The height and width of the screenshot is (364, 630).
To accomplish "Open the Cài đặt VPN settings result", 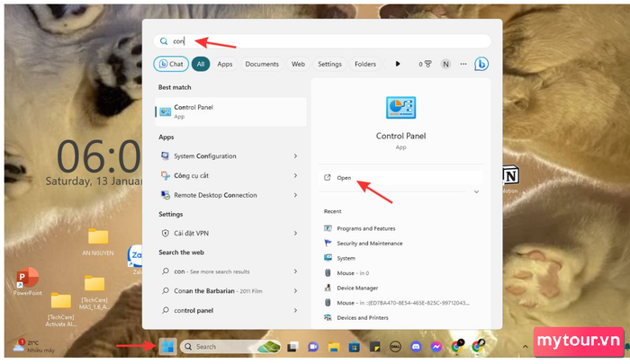I will click(223, 233).
